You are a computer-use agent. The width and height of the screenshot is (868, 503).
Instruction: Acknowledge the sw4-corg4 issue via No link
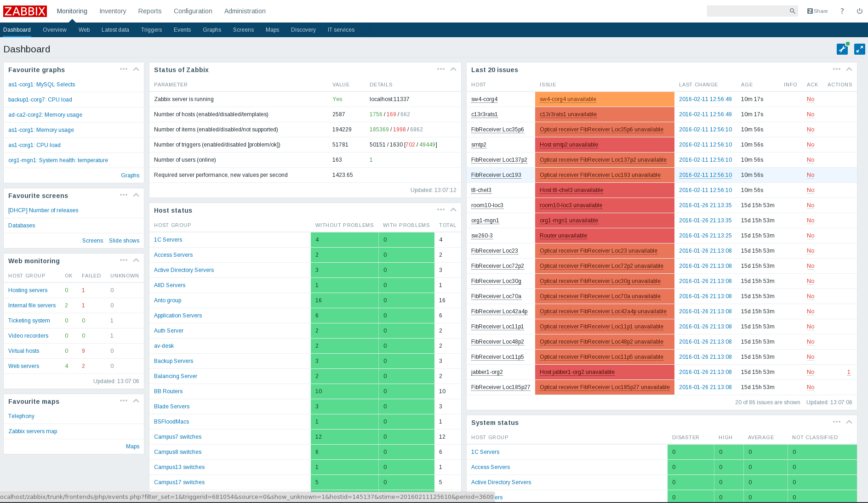point(811,99)
